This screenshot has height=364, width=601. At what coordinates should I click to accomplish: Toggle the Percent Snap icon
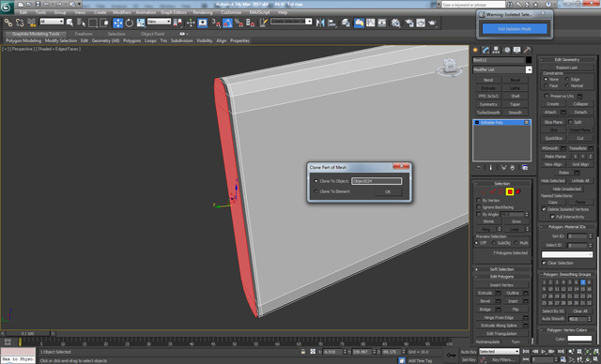(239, 23)
